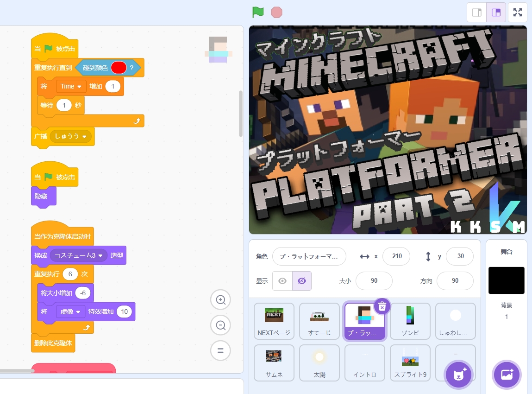Switch to large stage layout
Image resolution: width=532 pixels, height=394 pixels.
[496, 13]
